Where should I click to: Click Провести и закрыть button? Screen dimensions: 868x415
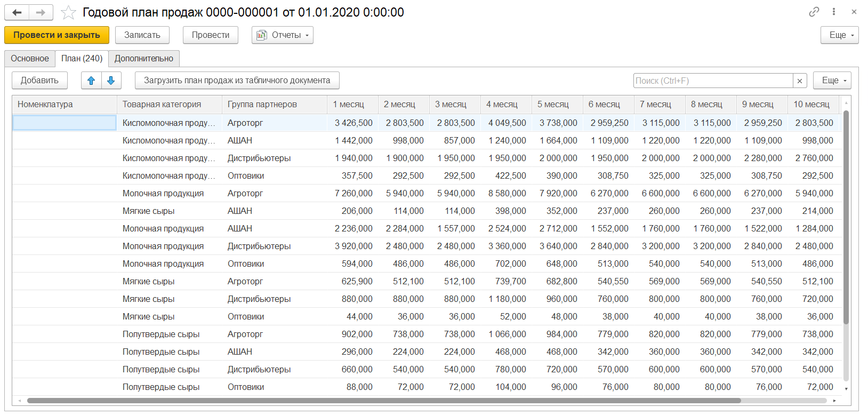point(57,35)
